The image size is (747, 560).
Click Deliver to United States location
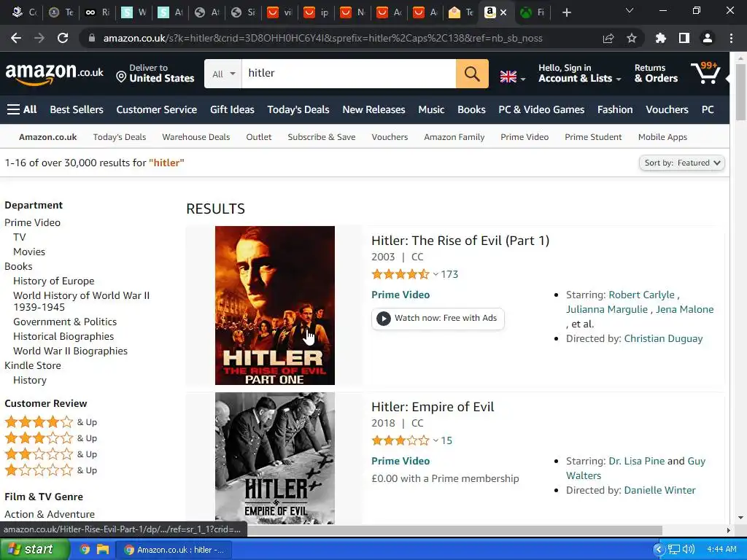pyautogui.click(x=155, y=74)
